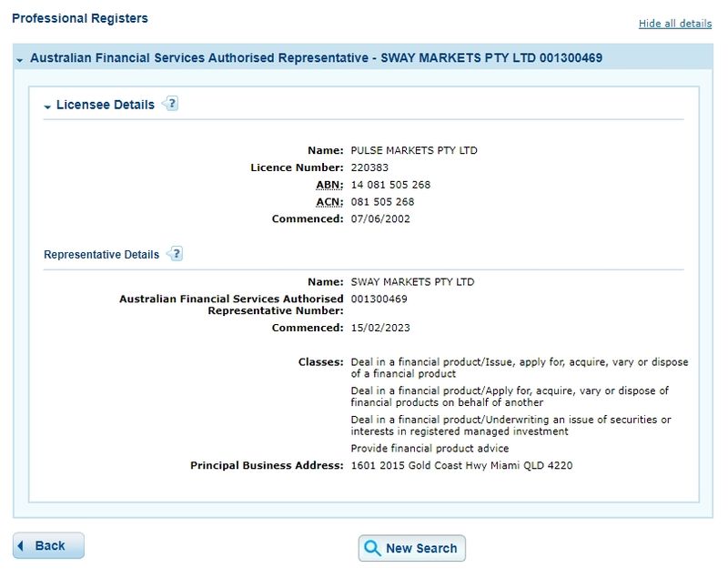This screenshot has height=578, width=728.
Task: Click the Back arrow icon
Action: click(x=20, y=545)
